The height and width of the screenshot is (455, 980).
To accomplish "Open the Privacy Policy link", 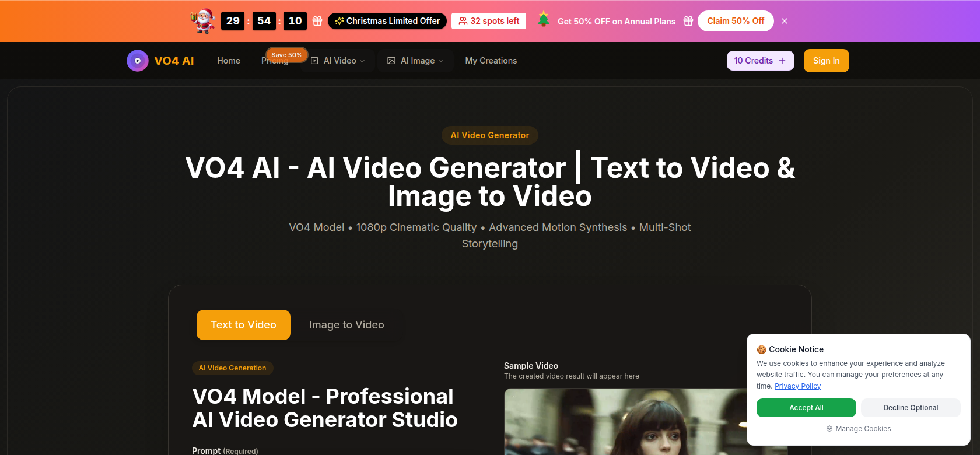I will point(797,386).
